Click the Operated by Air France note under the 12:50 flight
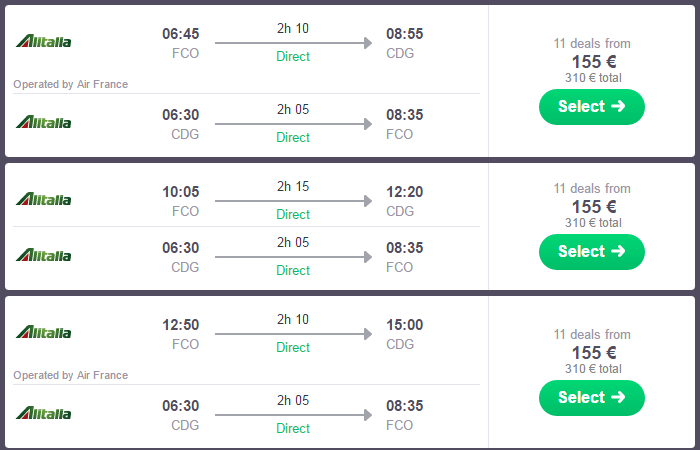 click(71, 375)
